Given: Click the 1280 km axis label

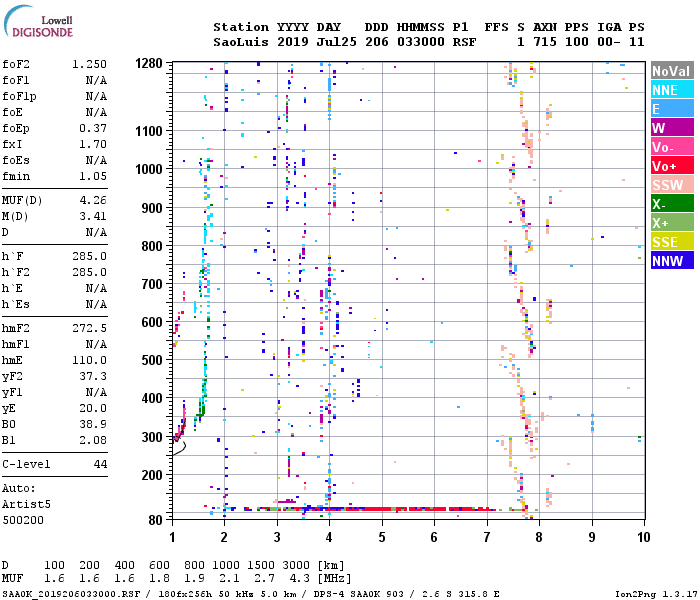Looking at the screenshot, I should click(x=149, y=63).
